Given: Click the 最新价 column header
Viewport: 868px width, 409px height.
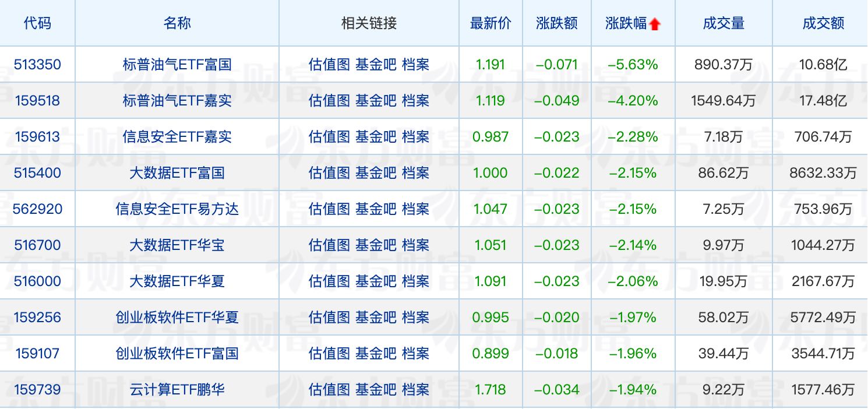Looking at the screenshot, I should click(491, 23).
